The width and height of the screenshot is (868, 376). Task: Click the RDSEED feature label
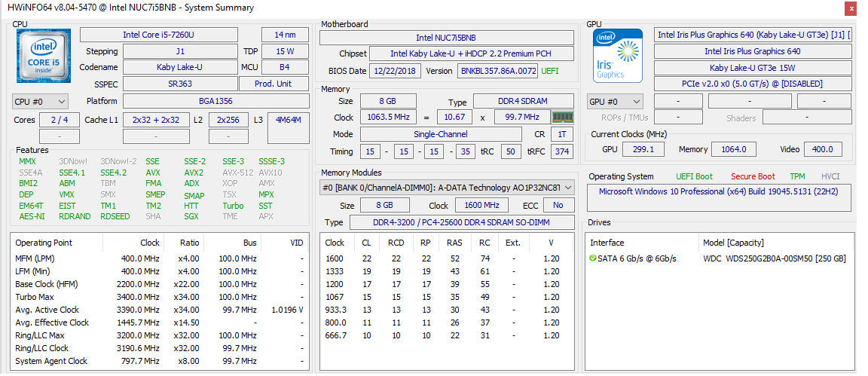[115, 216]
